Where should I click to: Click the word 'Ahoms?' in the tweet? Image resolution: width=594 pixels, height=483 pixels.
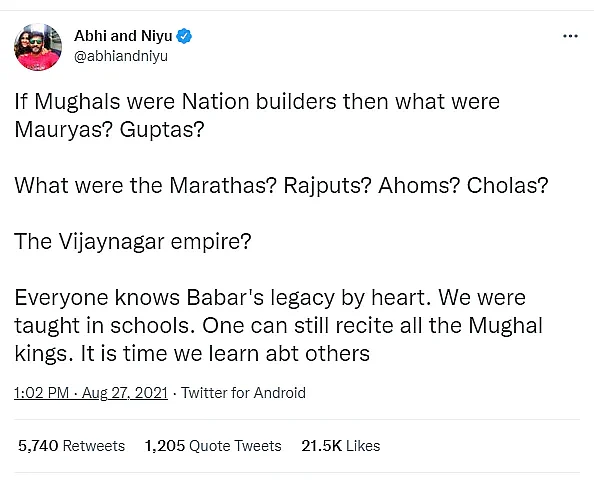tap(419, 186)
